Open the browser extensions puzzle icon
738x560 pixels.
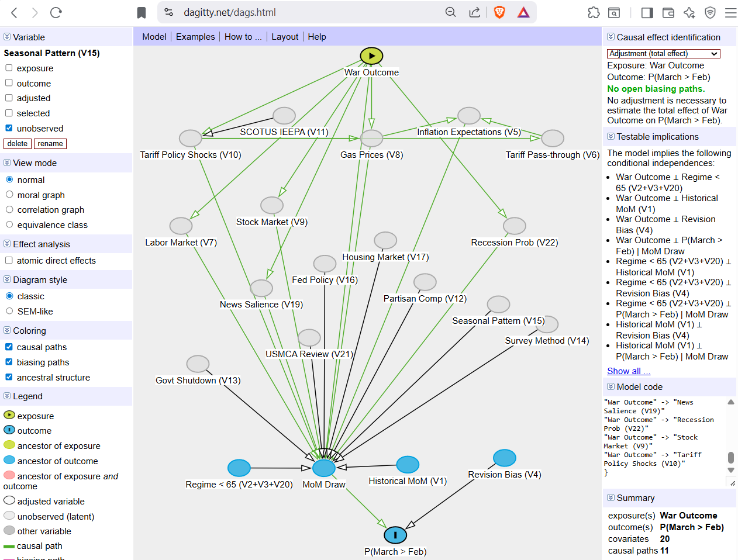[x=594, y=12]
